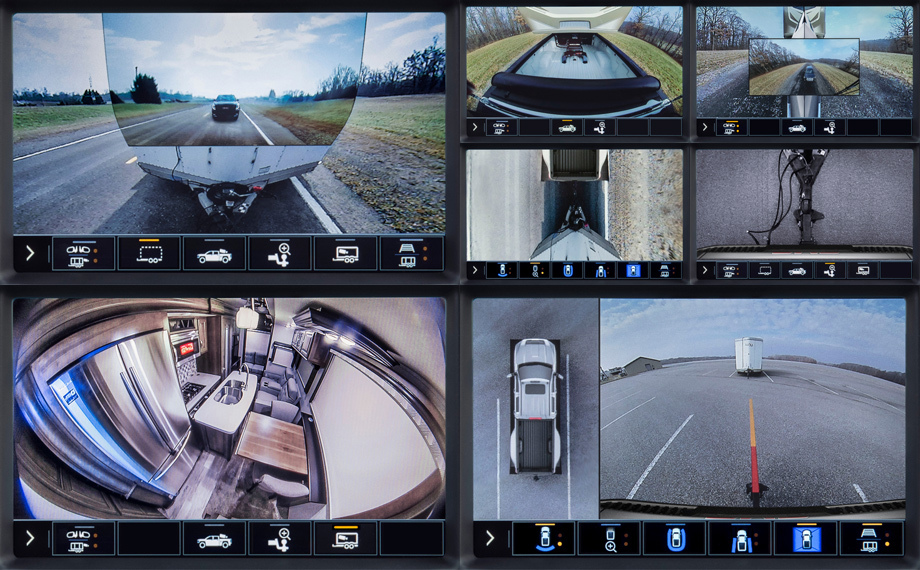Open hitch zoom view in top-left screen
Screen dimensions: 920x570
279,254
